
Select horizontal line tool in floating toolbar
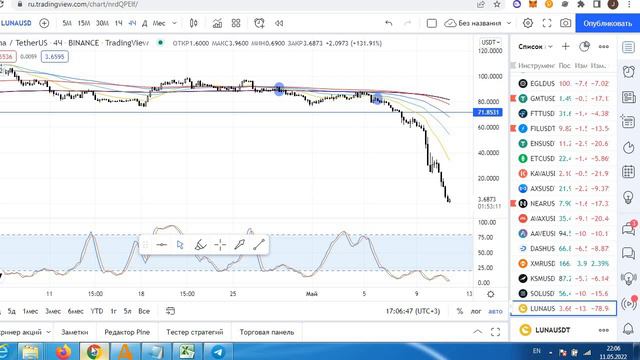[x=161, y=245]
